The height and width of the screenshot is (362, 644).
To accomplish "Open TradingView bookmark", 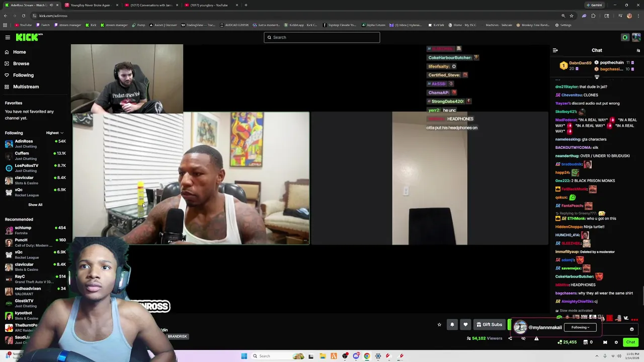I will coord(198,25).
